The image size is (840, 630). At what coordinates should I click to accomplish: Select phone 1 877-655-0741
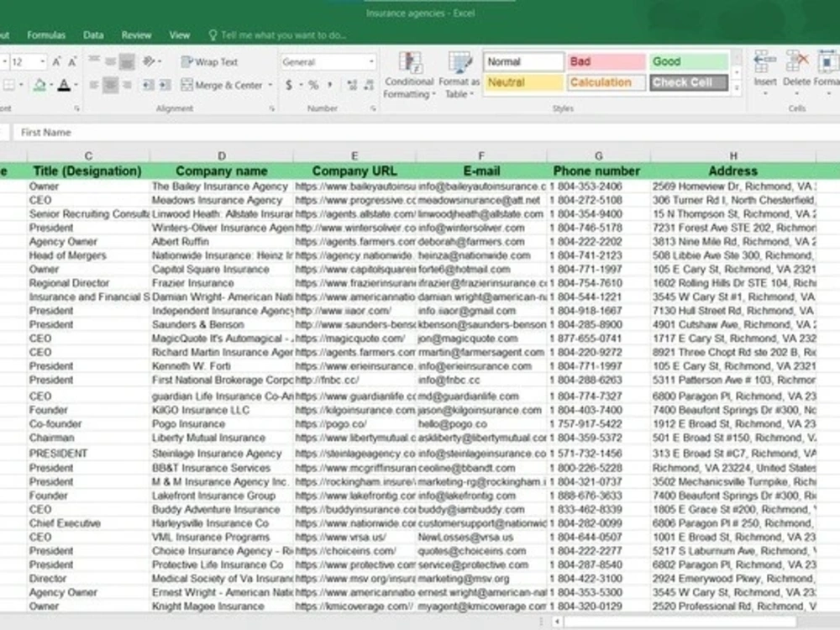[598, 339]
